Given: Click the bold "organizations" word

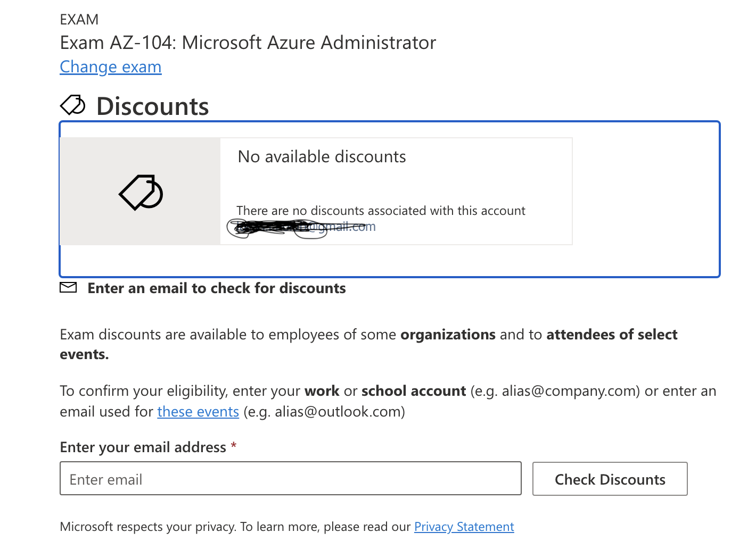Looking at the screenshot, I should (x=448, y=335).
